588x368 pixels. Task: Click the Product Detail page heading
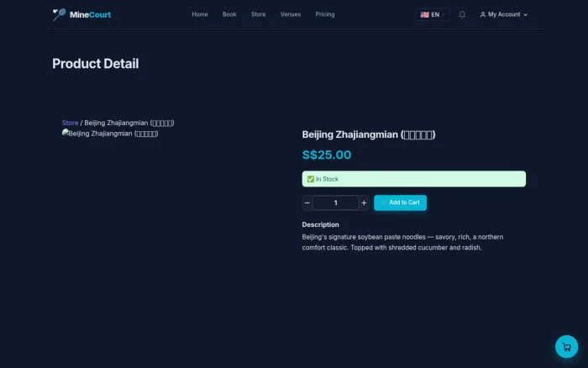(95, 63)
